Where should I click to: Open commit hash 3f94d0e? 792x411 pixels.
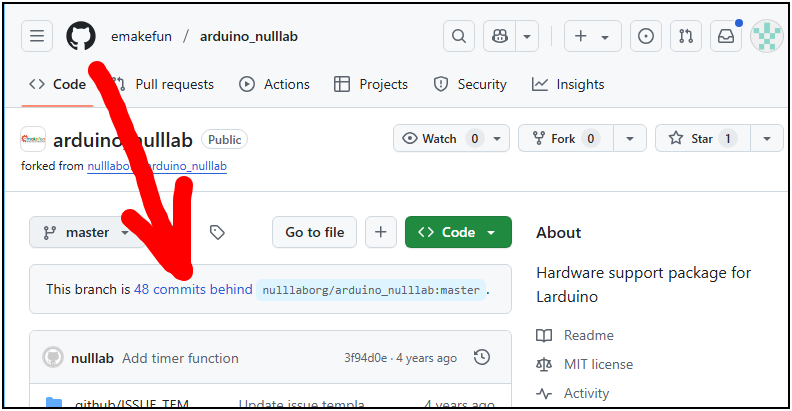366,358
